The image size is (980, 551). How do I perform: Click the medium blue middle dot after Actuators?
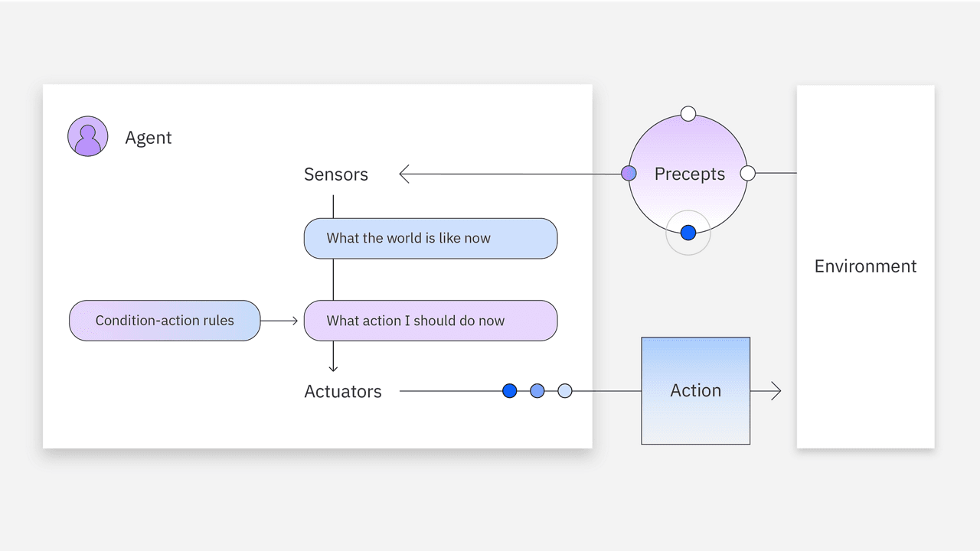click(x=537, y=391)
